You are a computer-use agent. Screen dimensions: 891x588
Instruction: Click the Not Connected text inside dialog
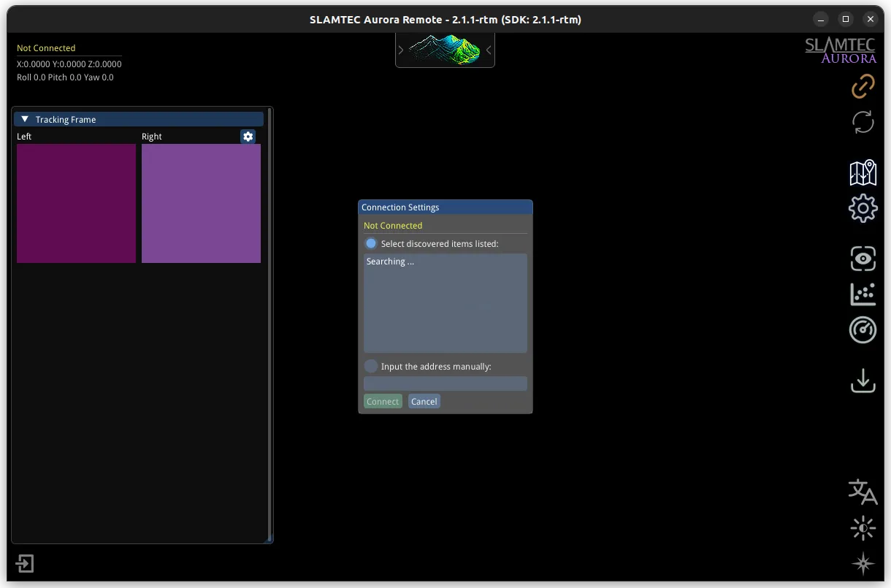pos(393,226)
